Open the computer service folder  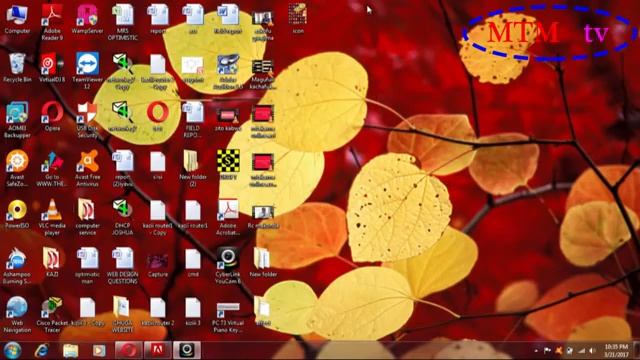coord(87,216)
